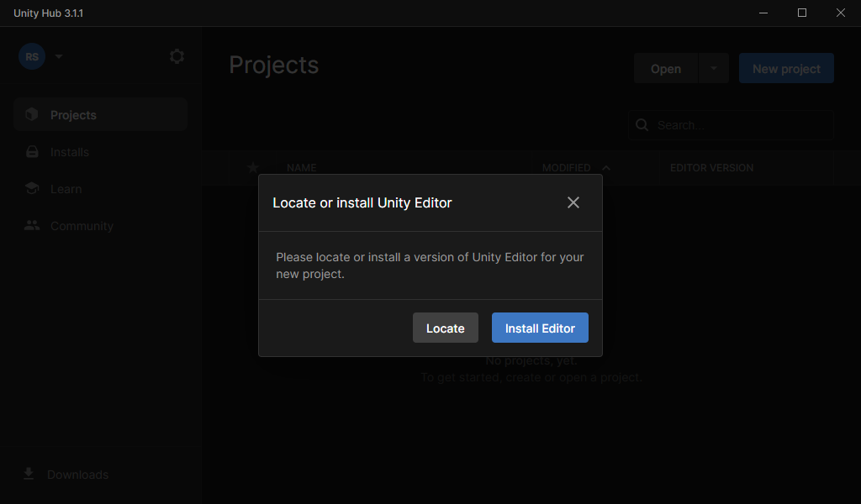This screenshot has height=504, width=861.
Task: Click the Learn graduation cap icon
Action: tap(31, 188)
